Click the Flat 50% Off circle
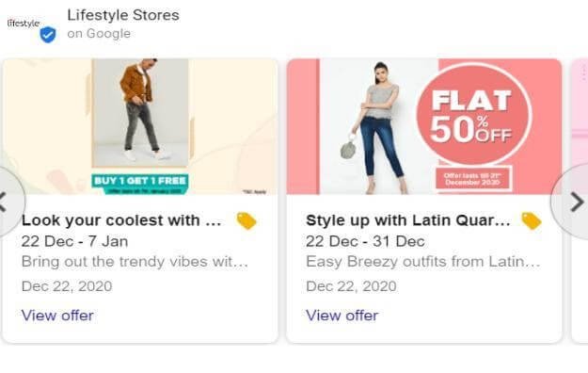 click(x=473, y=115)
